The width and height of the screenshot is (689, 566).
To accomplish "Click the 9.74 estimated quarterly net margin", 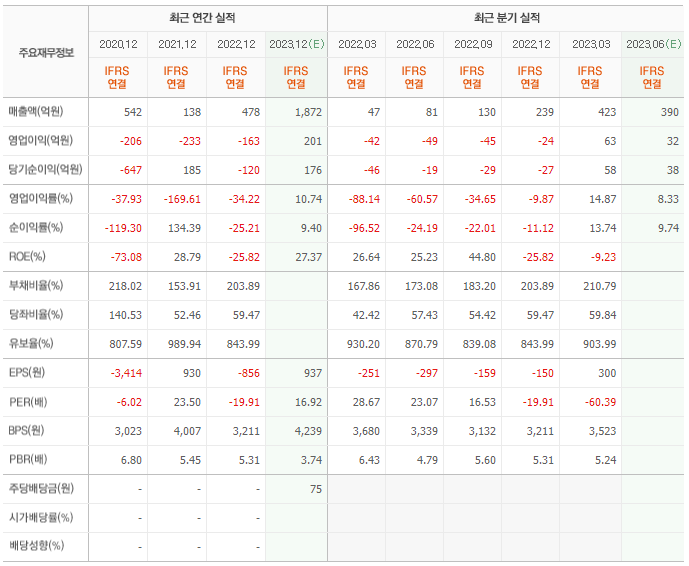I will tap(668, 229).
